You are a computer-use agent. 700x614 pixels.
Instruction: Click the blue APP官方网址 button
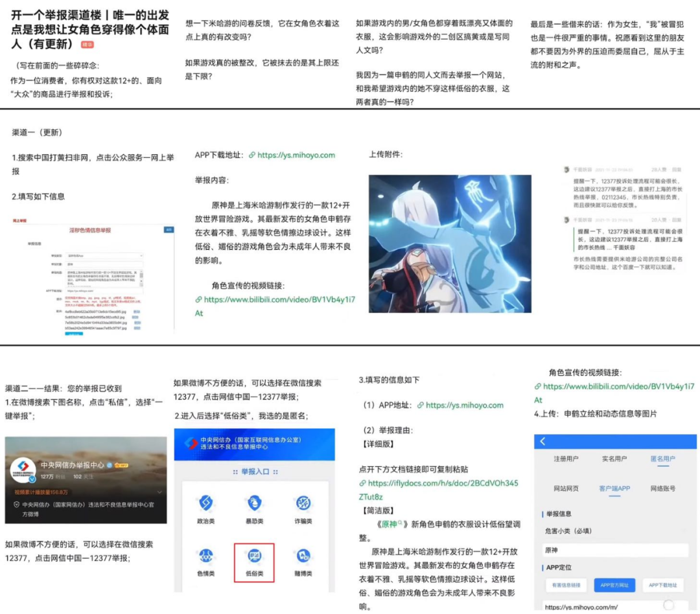(x=614, y=585)
